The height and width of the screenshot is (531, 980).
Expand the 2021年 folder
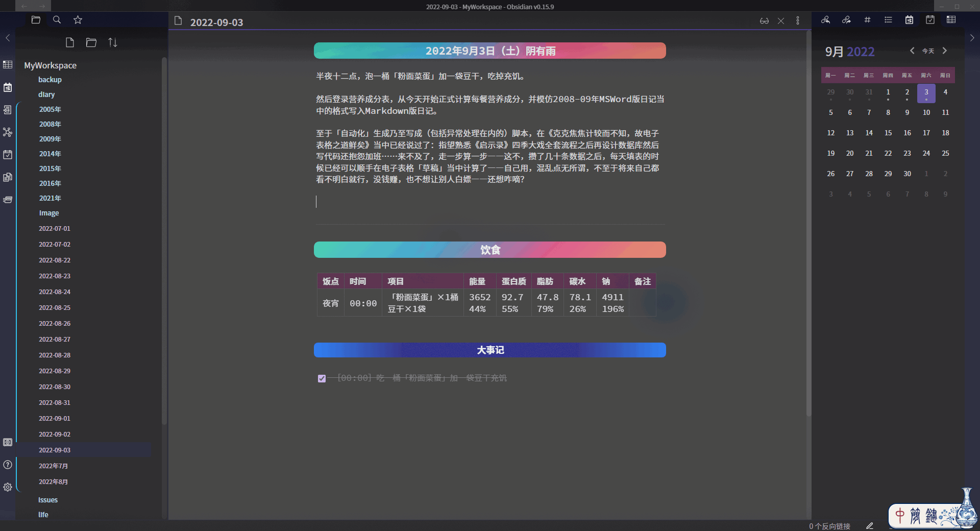(x=50, y=198)
